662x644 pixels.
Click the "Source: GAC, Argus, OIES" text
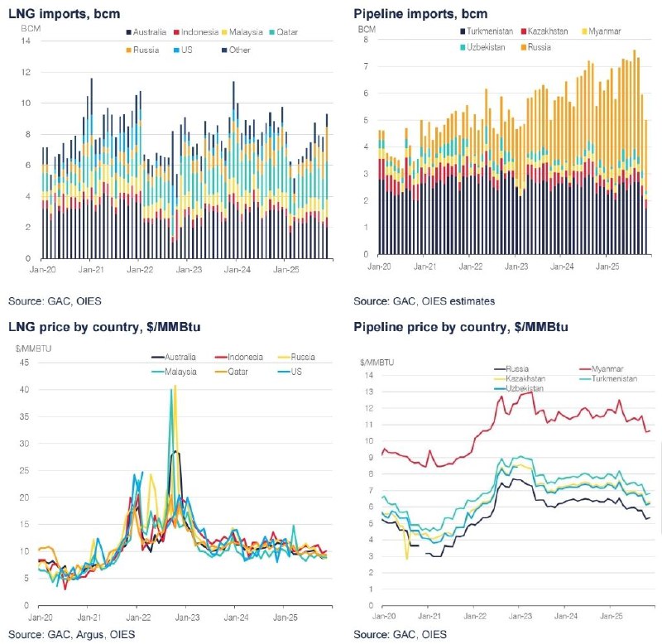[68, 635]
